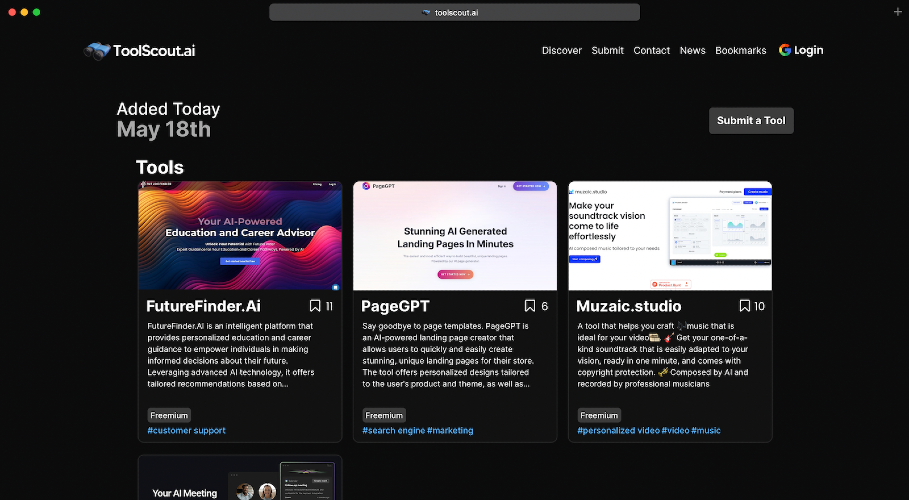Bookmark the Muzaic.studio tool
Image resolution: width=909 pixels, height=500 pixels.
(745, 306)
